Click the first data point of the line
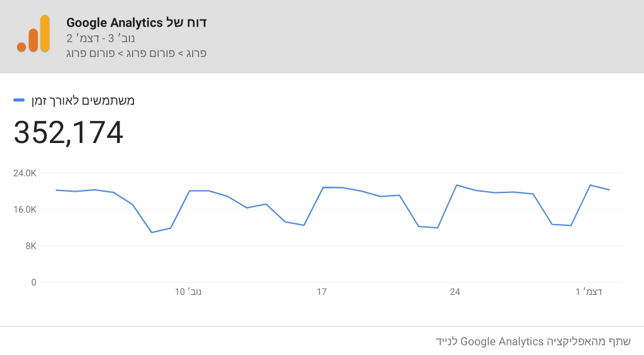The height and width of the screenshot is (355, 644). coord(56,190)
